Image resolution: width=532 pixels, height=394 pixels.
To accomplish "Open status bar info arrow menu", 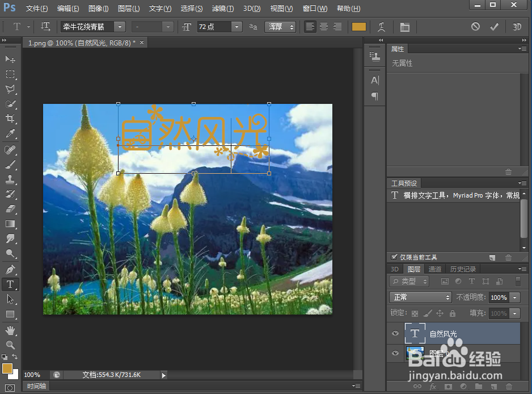I will [x=164, y=375].
